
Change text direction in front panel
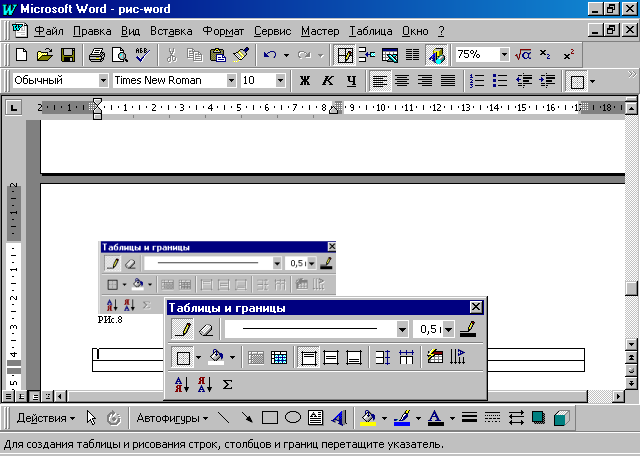[x=458, y=358]
